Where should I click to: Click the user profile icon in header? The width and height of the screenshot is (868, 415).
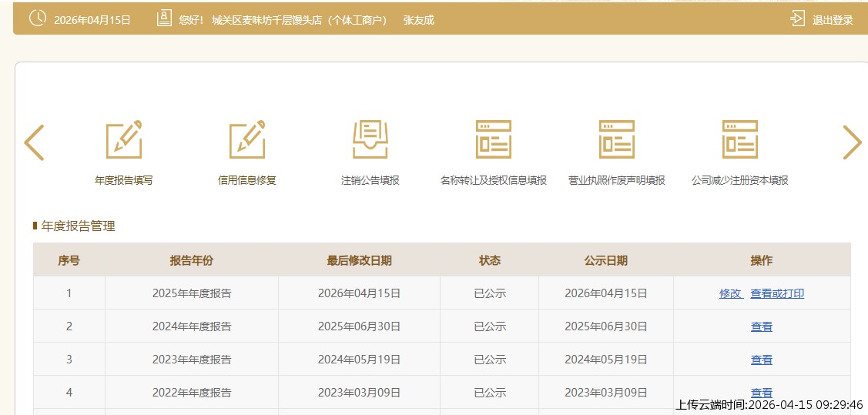(164, 19)
